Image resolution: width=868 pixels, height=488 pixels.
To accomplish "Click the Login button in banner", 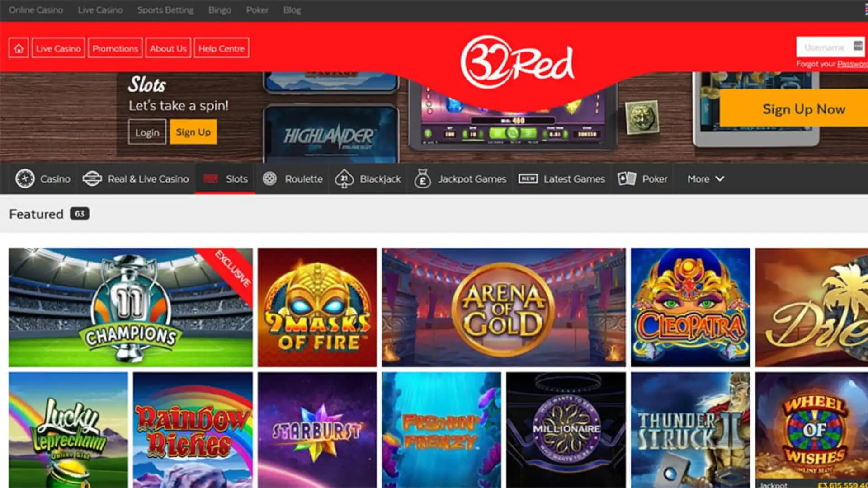I will tap(147, 132).
